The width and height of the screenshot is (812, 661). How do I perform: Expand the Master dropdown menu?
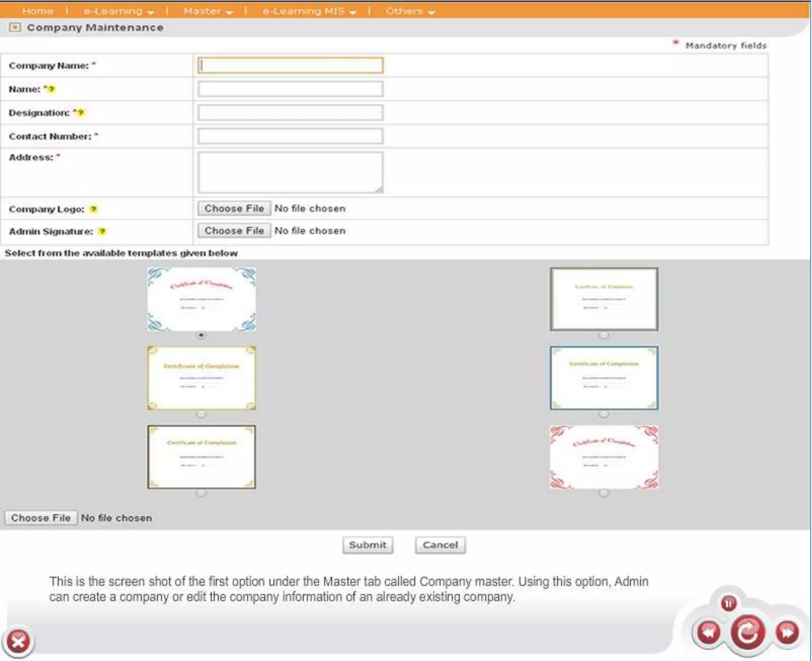pyautogui.click(x=208, y=11)
